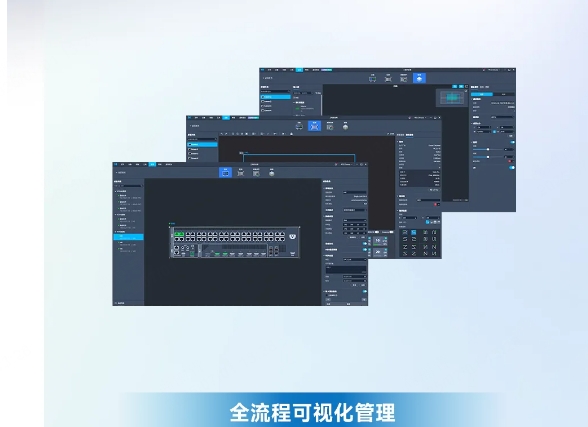Expand the triangle beside the wiring pattern section header
Image resolution: width=588 pixels, height=427 pixels.
pos(398,211)
